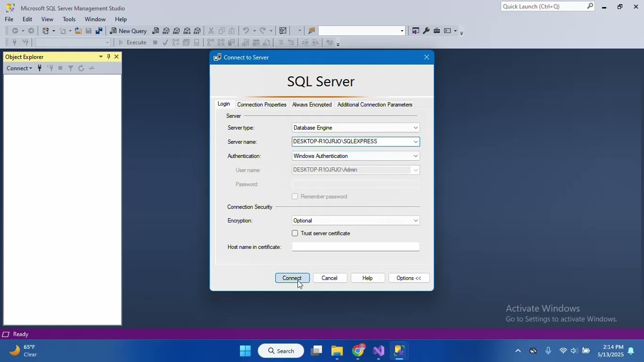The height and width of the screenshot is (362, 644).
Task: Switch to the Always Encrypted tab
Action: point(312,105)
